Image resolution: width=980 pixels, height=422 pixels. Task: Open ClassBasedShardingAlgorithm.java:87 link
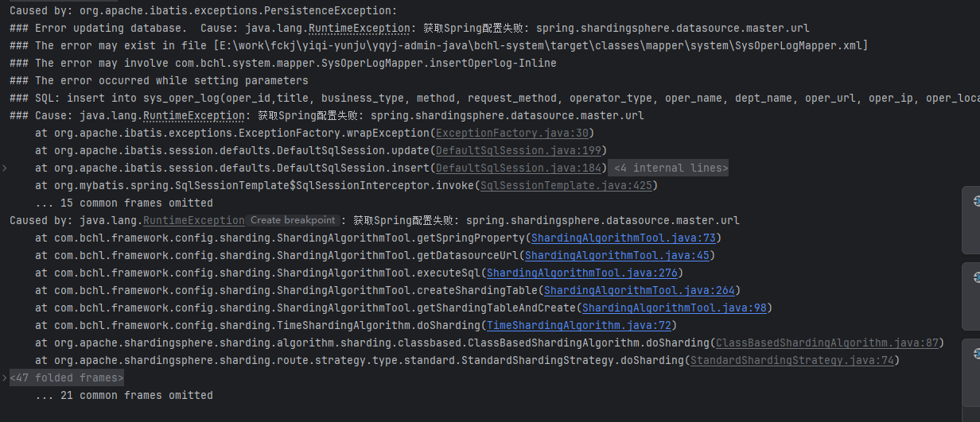[826, 343]
